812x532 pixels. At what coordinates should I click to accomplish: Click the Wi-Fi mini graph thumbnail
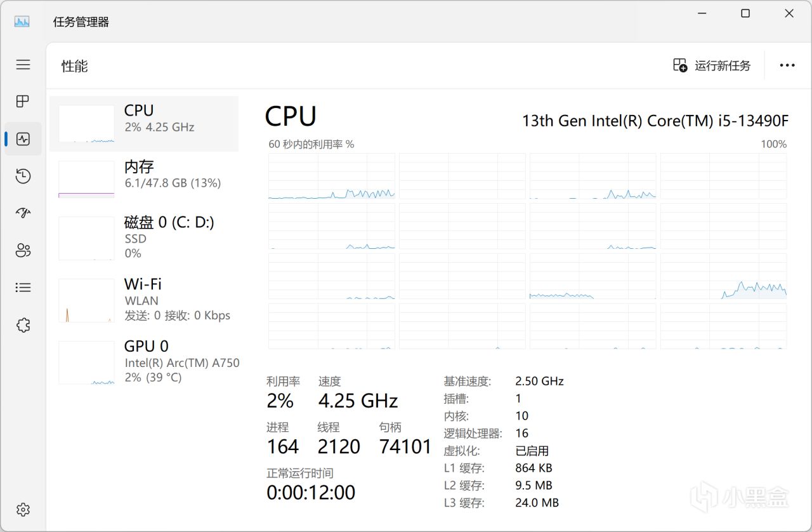pyautogui.click(x=87, y=300)
